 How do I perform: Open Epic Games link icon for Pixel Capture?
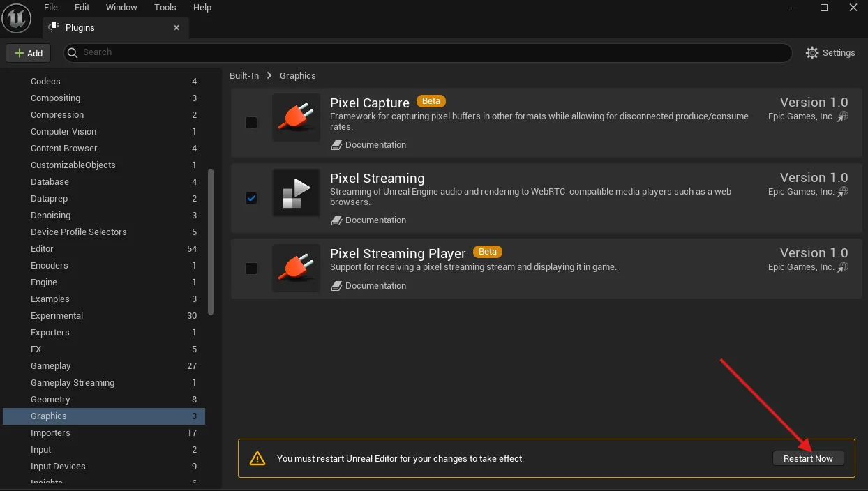pyautogui.click(x=843, y=116)
